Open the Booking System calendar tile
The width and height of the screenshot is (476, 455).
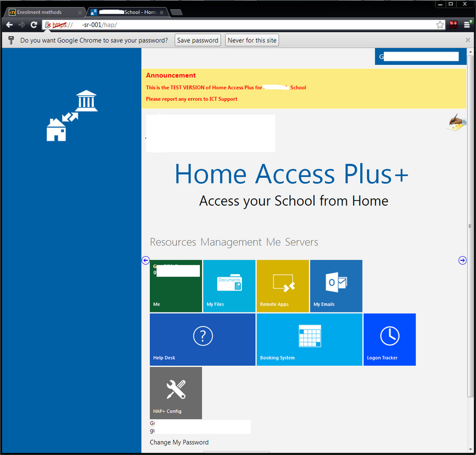pos(309,339)
